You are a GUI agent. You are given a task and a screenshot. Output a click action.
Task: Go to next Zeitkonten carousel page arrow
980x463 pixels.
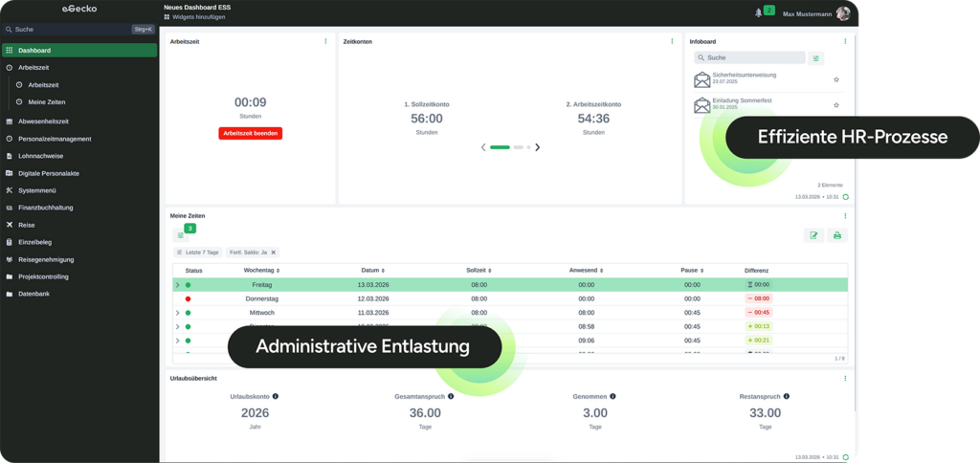click(538, 147)
